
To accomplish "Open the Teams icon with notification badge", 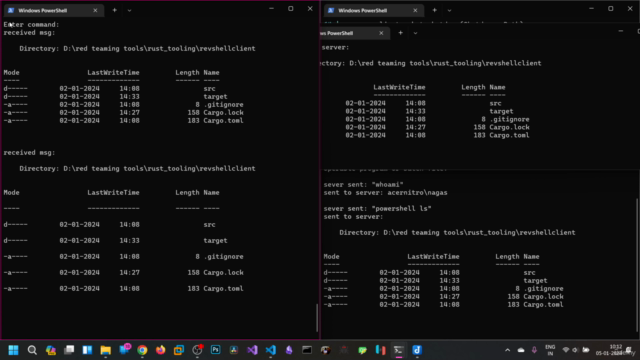I will tap(124, 349).
